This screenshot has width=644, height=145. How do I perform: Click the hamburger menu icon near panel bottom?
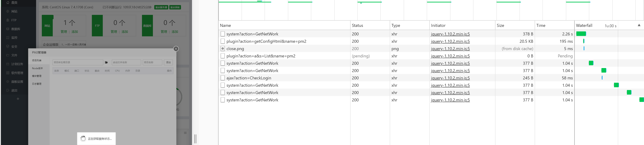click(185, 133)
